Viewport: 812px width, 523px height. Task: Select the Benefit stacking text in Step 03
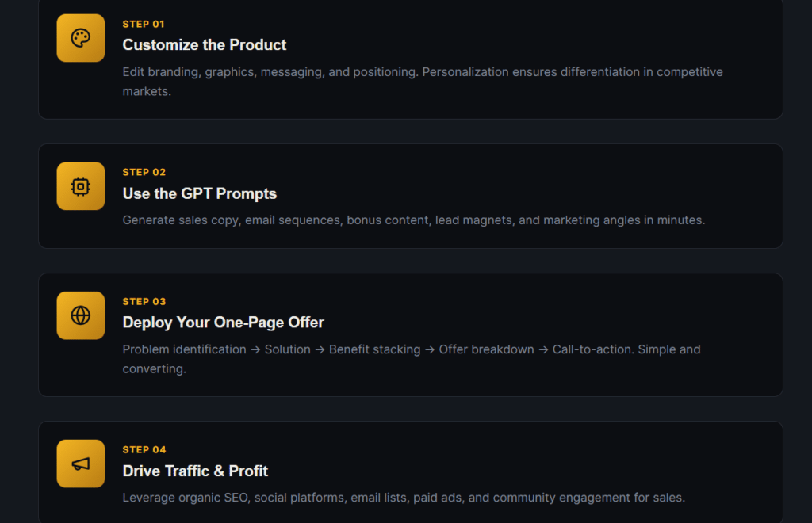coord(374,349)
